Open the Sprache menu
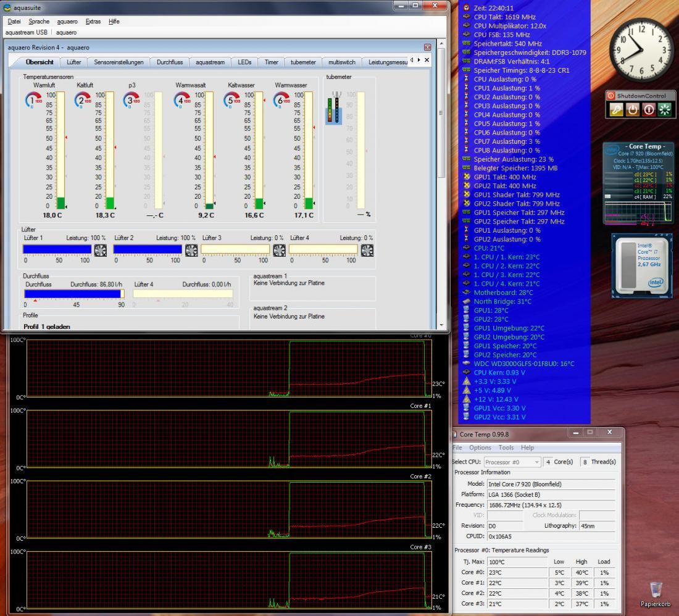Viewport: 679px width, 616px height. [39, 21]
